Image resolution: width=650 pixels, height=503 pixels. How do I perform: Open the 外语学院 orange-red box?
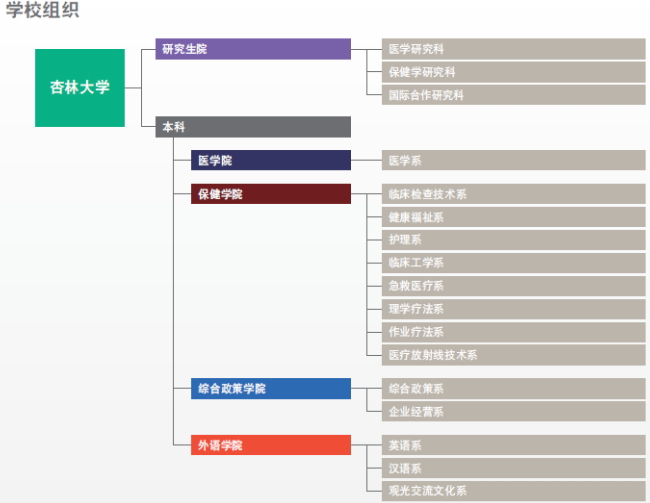tap(271, 445)
